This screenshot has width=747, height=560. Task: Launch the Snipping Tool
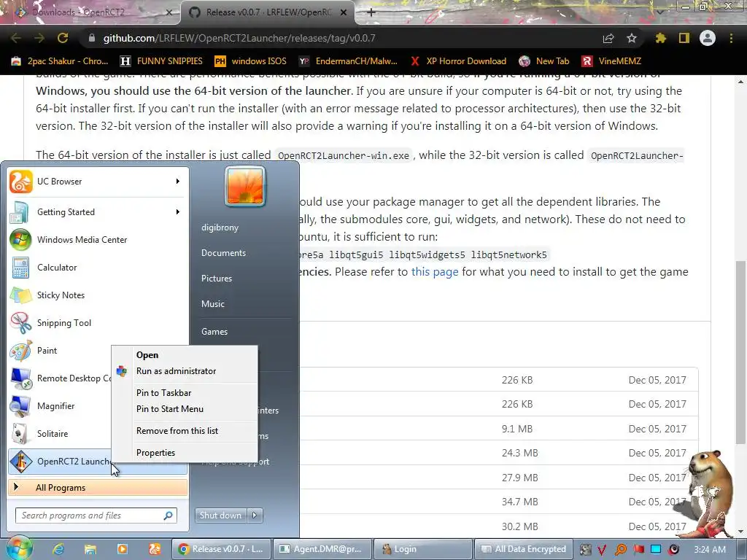(x=98, y=322)
